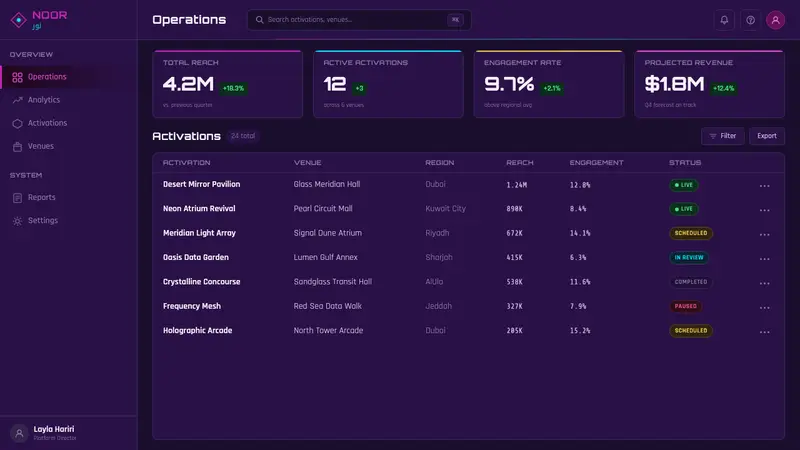The width and height of the screenshot is (800, 450).
Task: Click the Kuwait City region cell
Action: pos(445,209)
